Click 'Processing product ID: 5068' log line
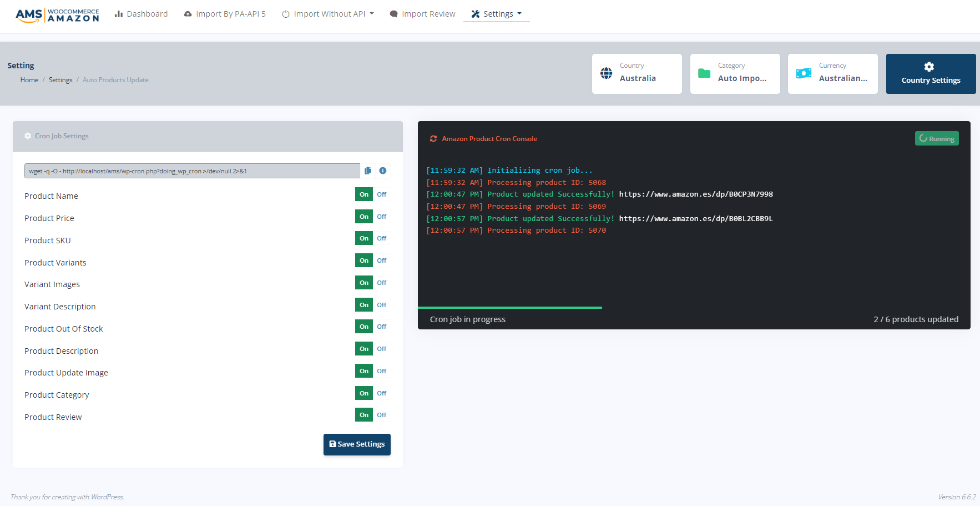This screenshot has width=980, height=506. (x=516, y=183)
